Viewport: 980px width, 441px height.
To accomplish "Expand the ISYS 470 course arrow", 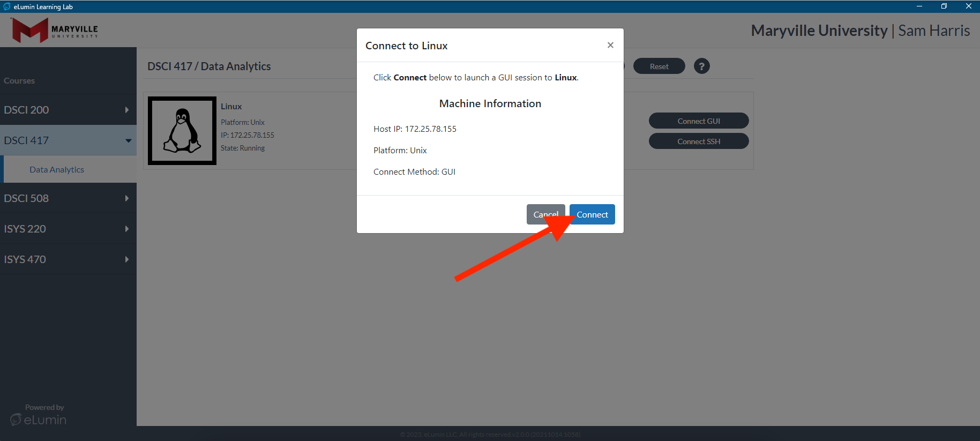I will coord(127,259).
